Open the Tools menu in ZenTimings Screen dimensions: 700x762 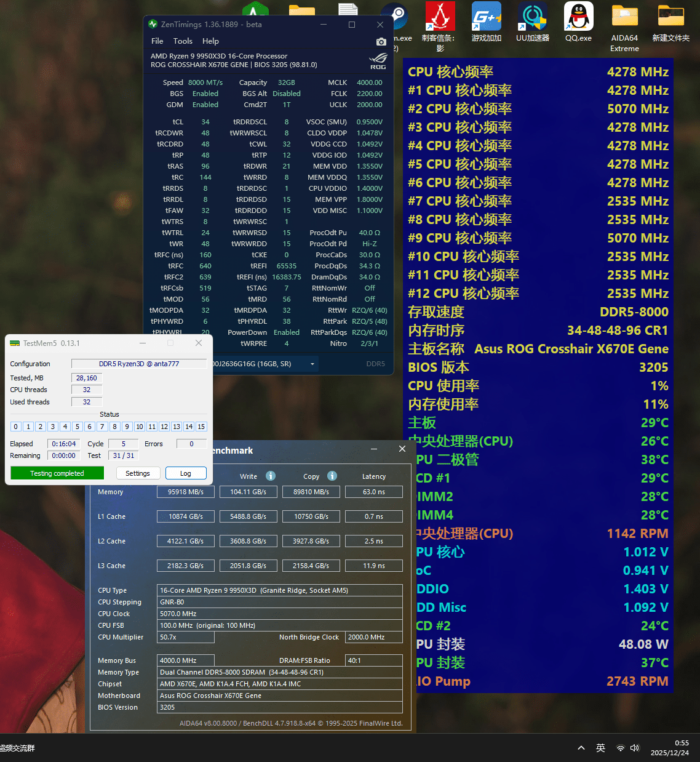pos(183,41)
